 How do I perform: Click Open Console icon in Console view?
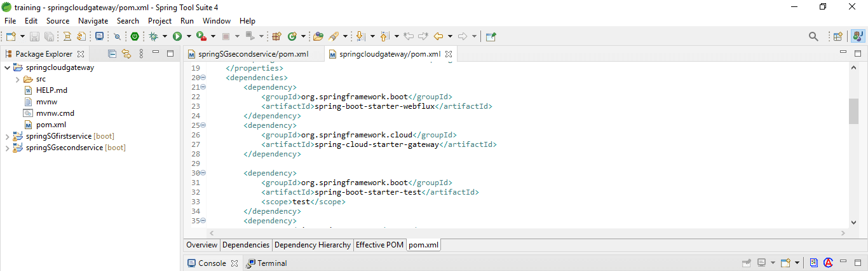[x=785, y=263]
